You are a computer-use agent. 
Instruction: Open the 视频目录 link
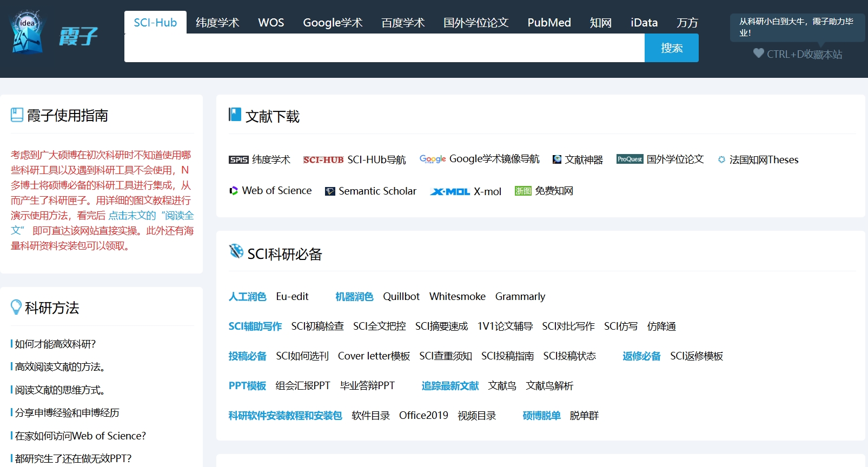pyautogui.click(x=477, y=415)
